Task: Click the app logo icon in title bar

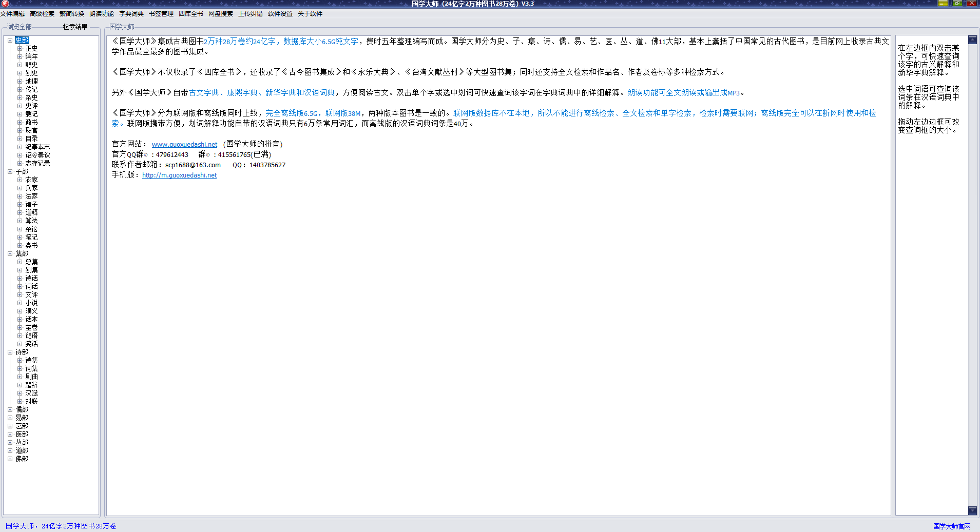Action: pyautogui.click(x=5, y=4)
